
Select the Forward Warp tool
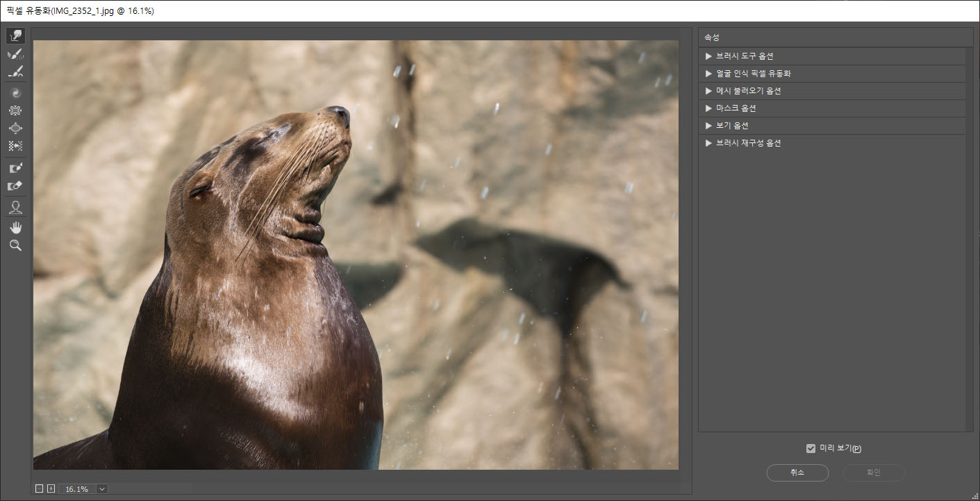[15, 35]
